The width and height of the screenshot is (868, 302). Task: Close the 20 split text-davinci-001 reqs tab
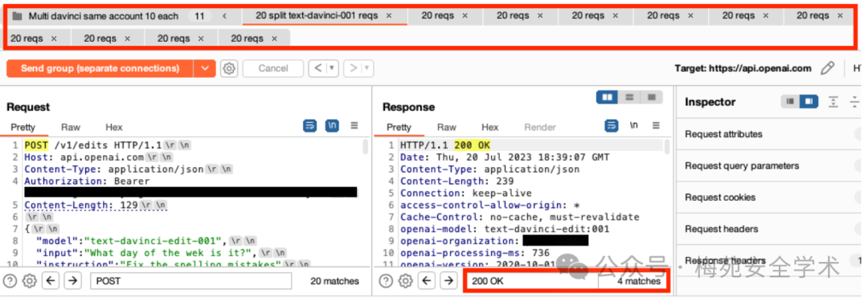389,16
